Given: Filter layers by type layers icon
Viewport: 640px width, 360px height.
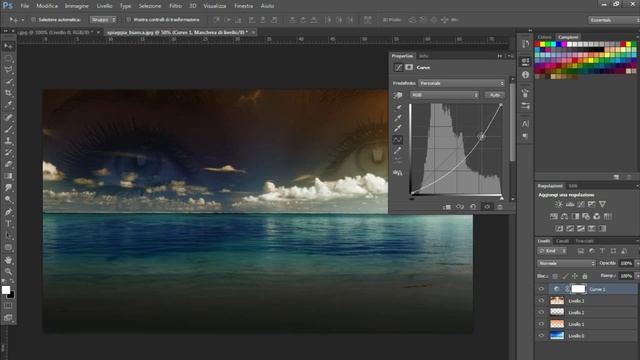Looking at the screenshot, I should click(602, 251).
